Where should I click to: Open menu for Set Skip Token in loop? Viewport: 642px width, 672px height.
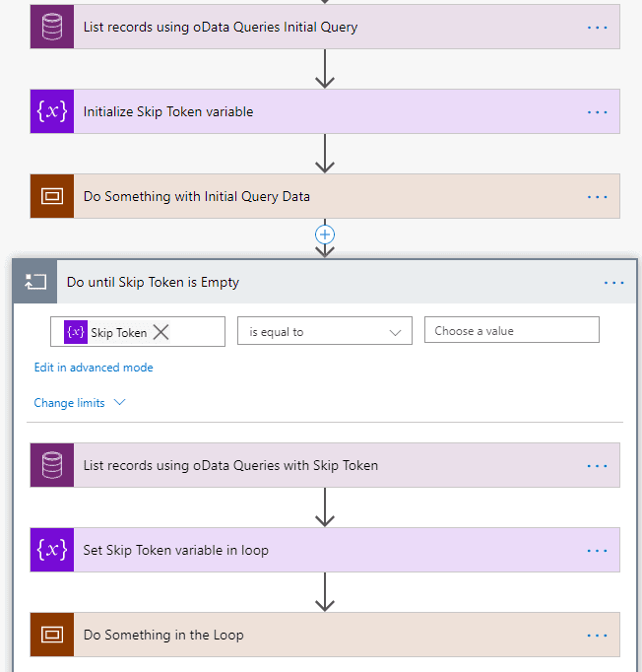coord(598,550)
